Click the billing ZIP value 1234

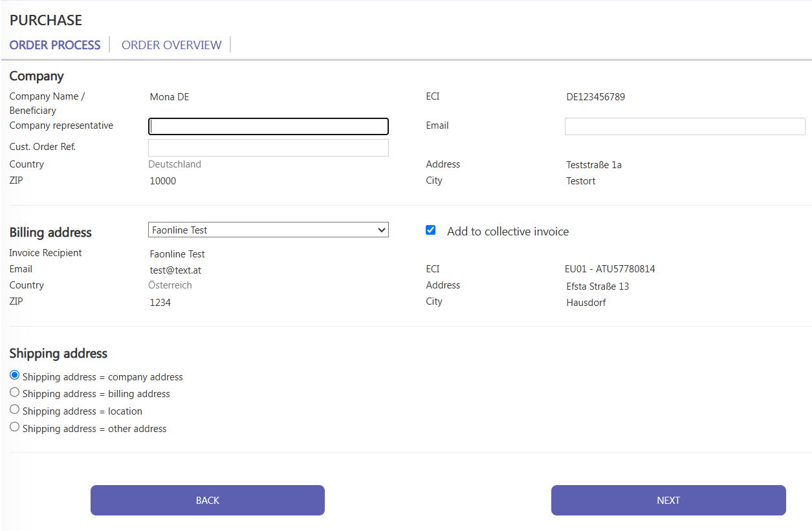click(x=160, y=303)
